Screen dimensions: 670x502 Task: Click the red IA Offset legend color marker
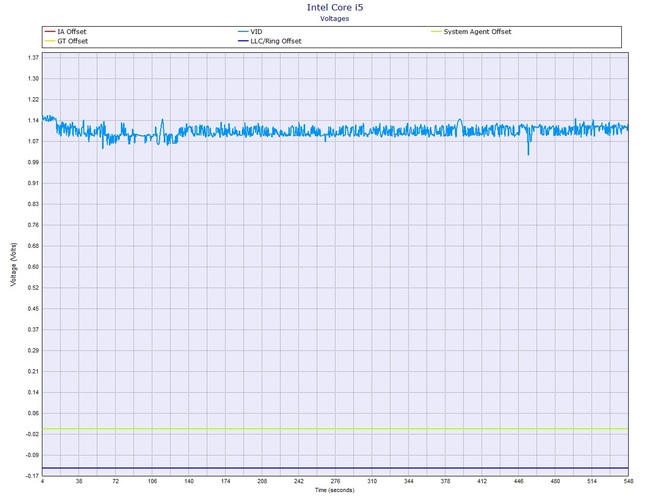pyautogui.click(x=50, y=32)
